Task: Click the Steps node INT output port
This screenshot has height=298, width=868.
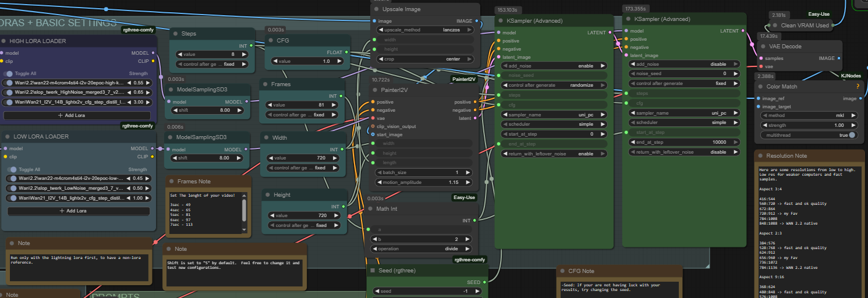Action: (x=251, y=45)
